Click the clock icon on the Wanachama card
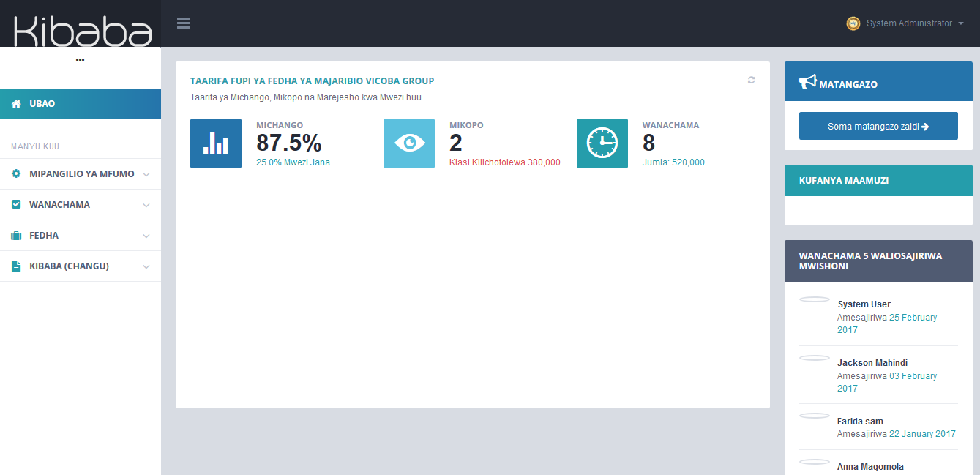Viewport: 980px width, 475px height. click(x=602, y=143)
